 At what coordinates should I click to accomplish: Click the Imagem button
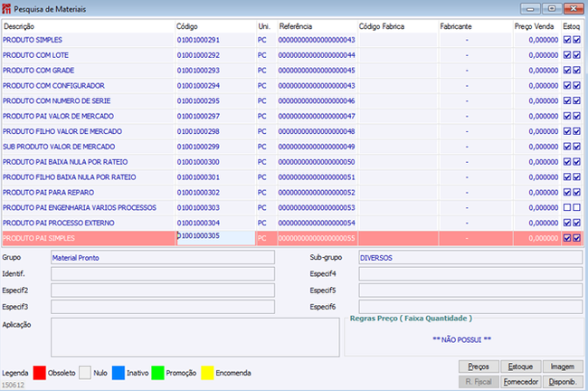pyautogui.click(x=562, y=367)
